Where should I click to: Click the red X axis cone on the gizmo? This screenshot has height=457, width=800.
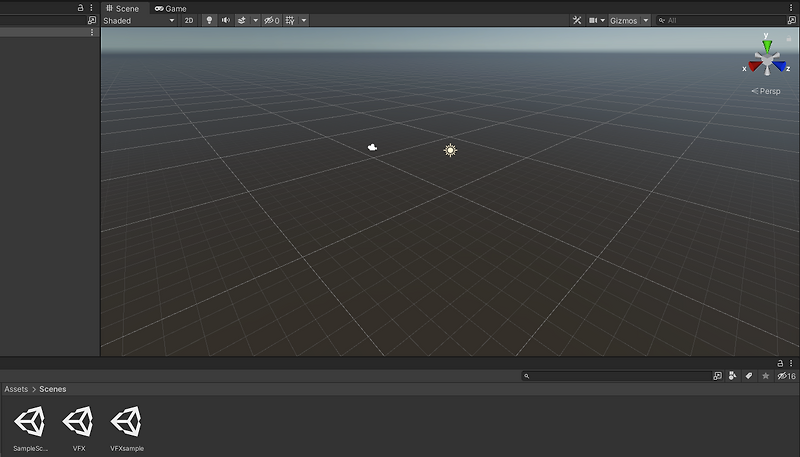755,66
